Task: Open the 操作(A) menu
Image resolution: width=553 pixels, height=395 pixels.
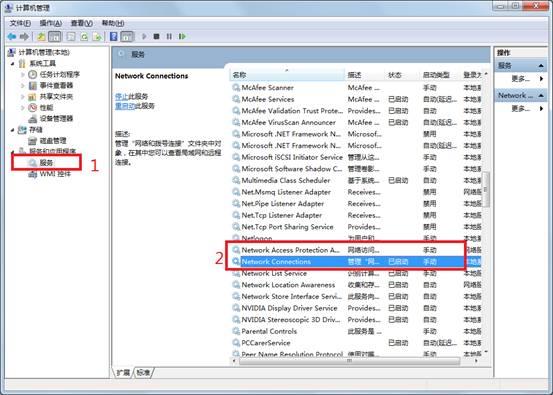Action: (51, 23)
